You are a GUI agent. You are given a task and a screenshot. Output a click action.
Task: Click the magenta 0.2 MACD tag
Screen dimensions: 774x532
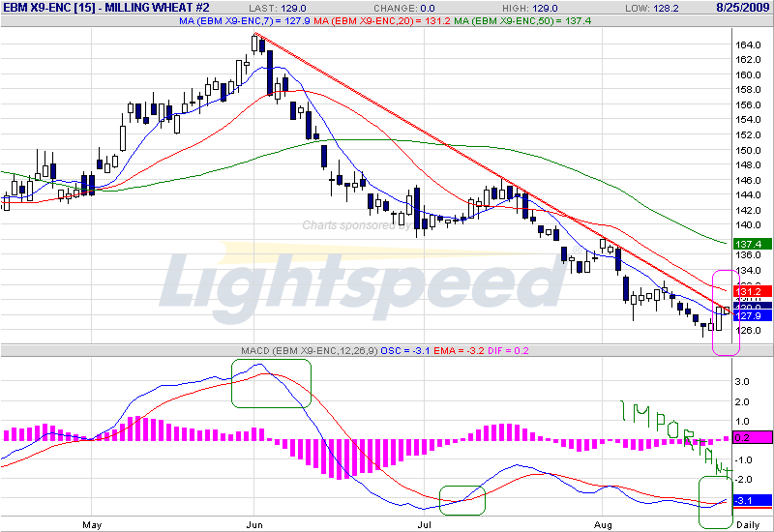pyautogui.click(x=753, y=437)
